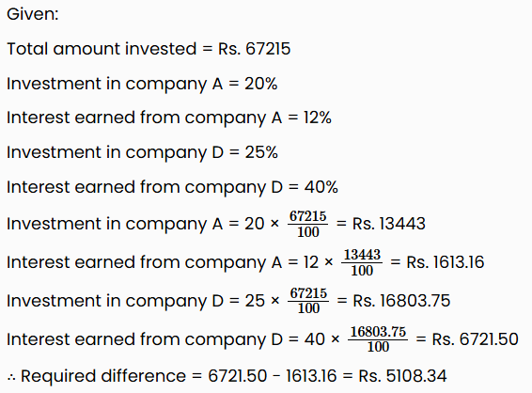Click the 'Given:' heading text
The width and height of the screenshot is (532, 393).
coord(33,14)
